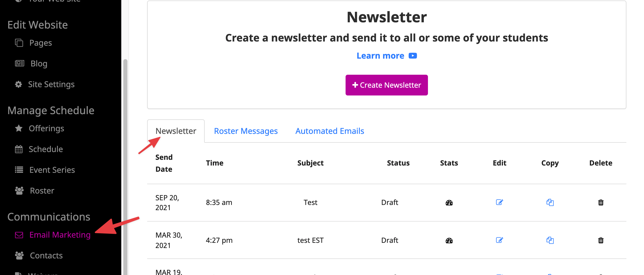
Task: Follow the Learn more link
Action: point(380,56)
